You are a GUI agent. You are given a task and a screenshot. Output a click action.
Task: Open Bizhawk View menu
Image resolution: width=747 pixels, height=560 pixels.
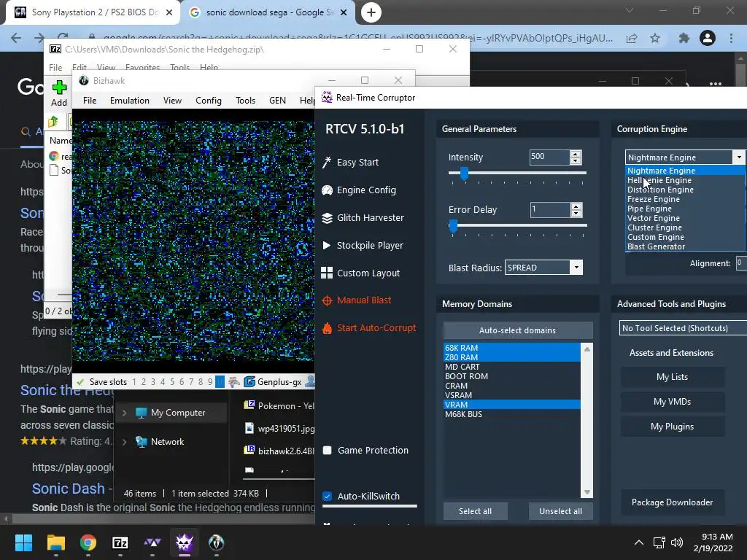172,101
